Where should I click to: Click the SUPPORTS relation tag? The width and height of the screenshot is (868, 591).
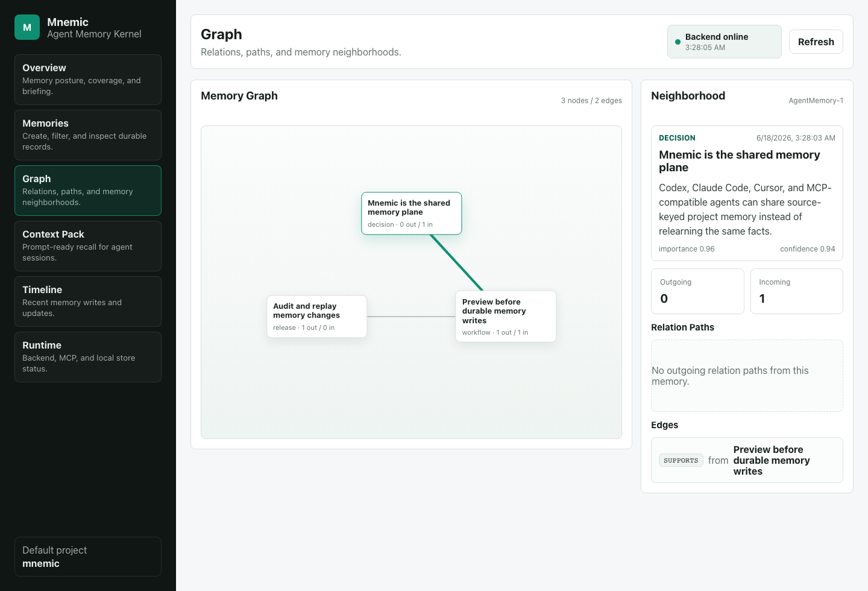pyautogui.click(x=681, y=460)
